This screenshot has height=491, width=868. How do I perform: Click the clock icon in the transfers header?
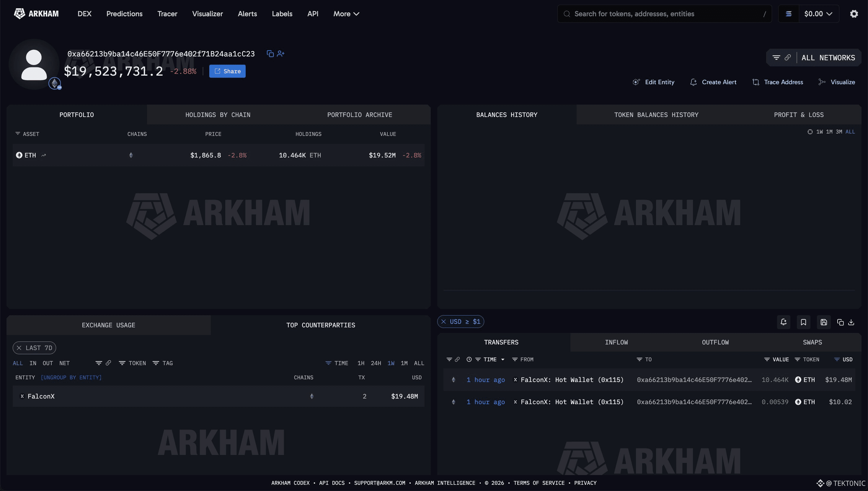click(469, 360)
